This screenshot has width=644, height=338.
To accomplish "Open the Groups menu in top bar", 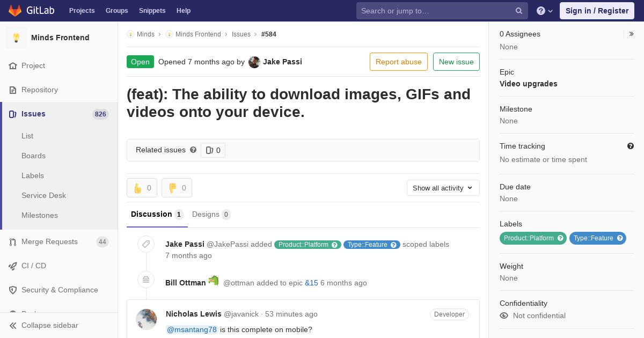I will pos(117,11).
